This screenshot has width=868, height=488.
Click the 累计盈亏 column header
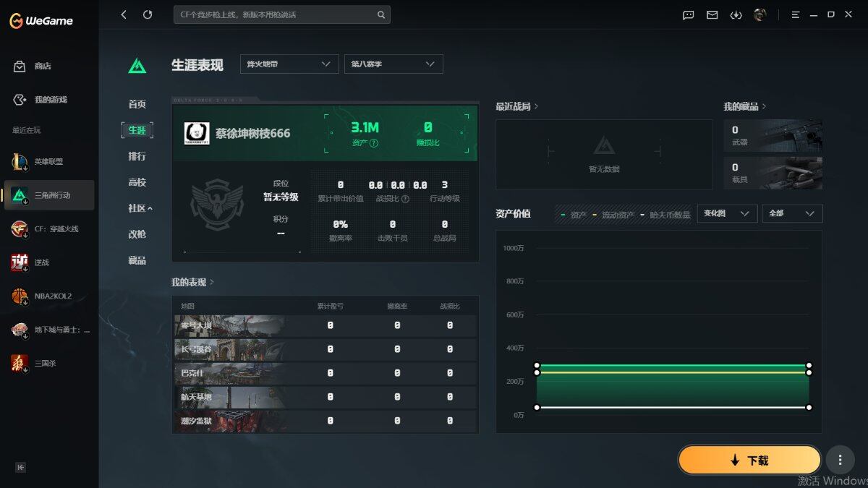pos(330,307)
